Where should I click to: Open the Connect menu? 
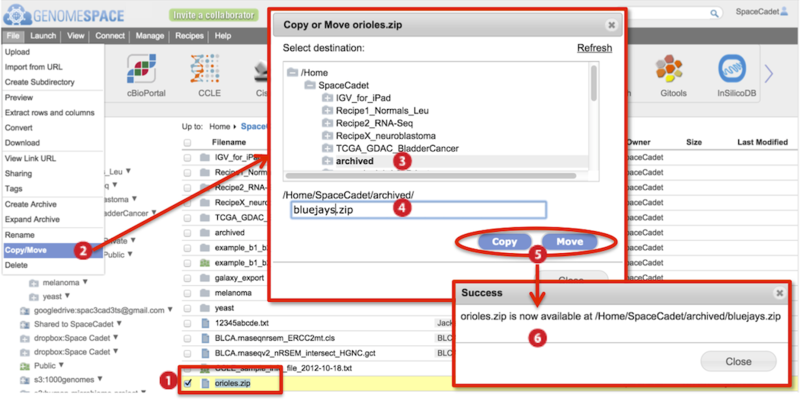coord(110,36)
